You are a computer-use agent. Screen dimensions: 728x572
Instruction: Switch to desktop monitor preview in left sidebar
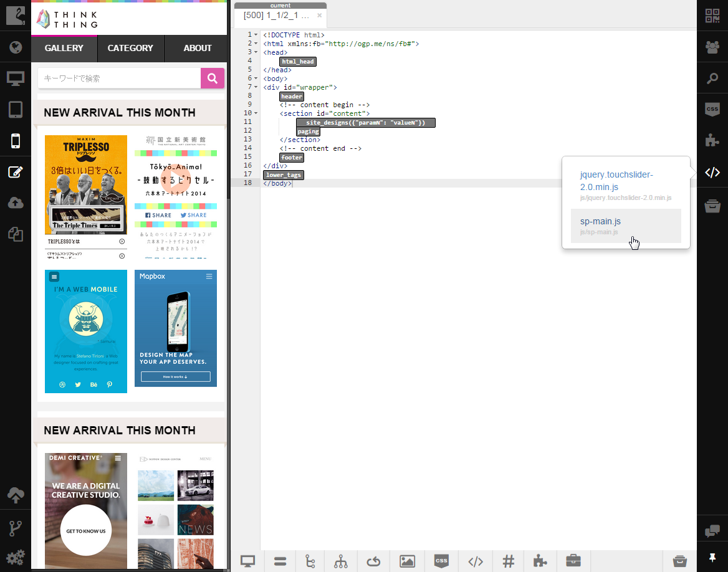pos(16,79)
